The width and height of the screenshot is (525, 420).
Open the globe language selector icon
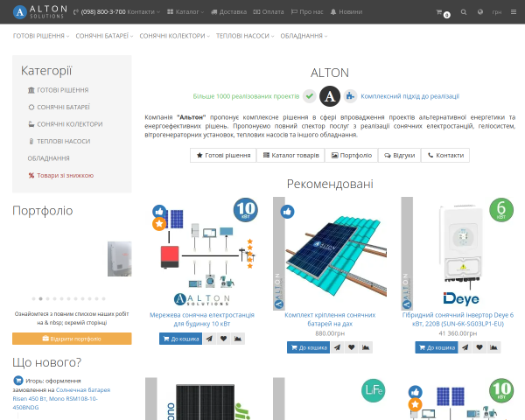[x=480, y=12]
